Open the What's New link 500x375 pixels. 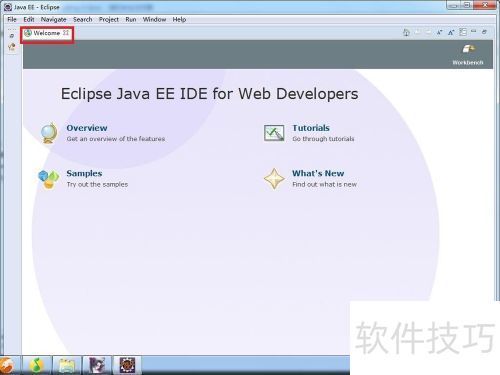[x=318, y=173]
